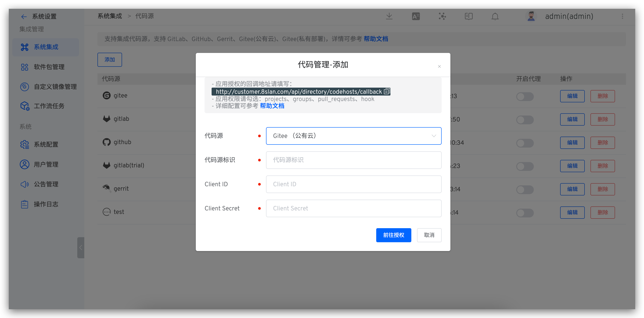Screen dimensions: 644x318
Task: Click the download icon in the top bar
Action: pyautogui.click(x=389, y=16)
